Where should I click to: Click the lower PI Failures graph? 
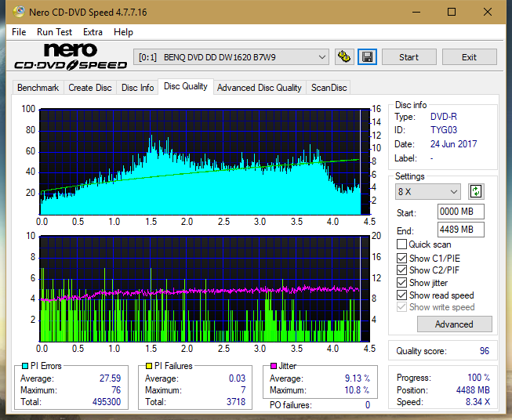pos(205,289)
